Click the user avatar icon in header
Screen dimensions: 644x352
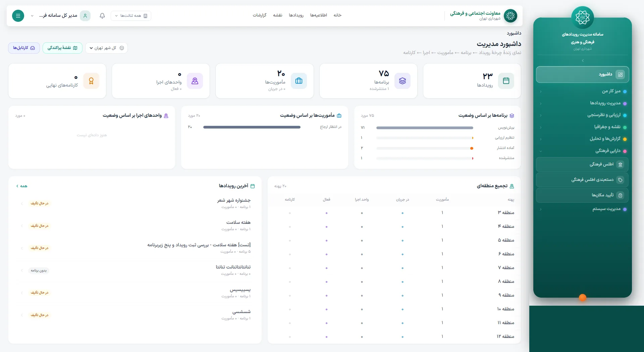(x=85, y=16)
